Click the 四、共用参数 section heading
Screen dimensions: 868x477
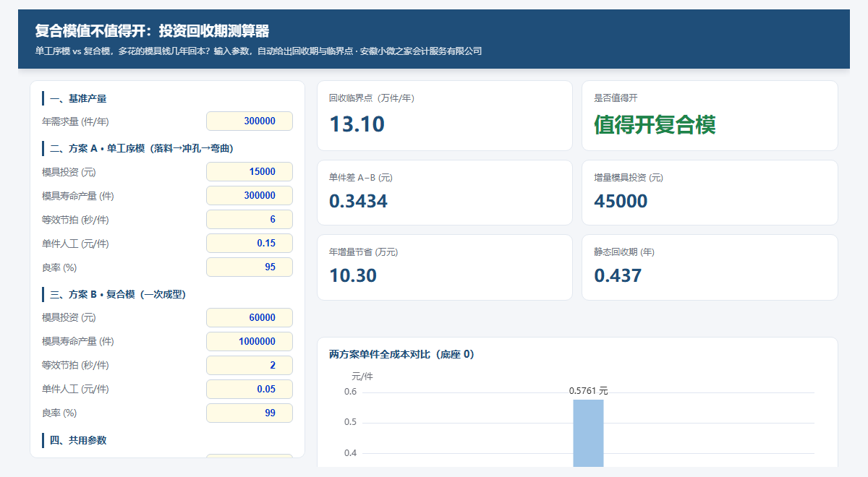(x=78, y=440)
